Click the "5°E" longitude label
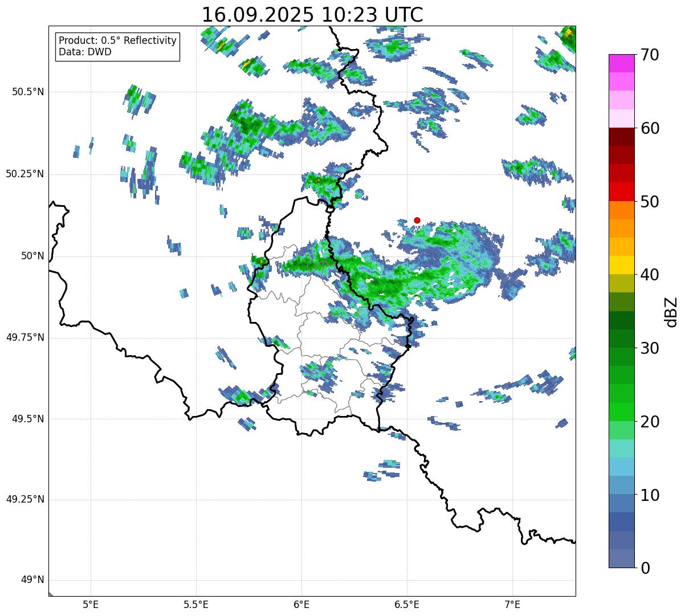Viewport: 685px width, 616px height. click(x=91, y=604)
